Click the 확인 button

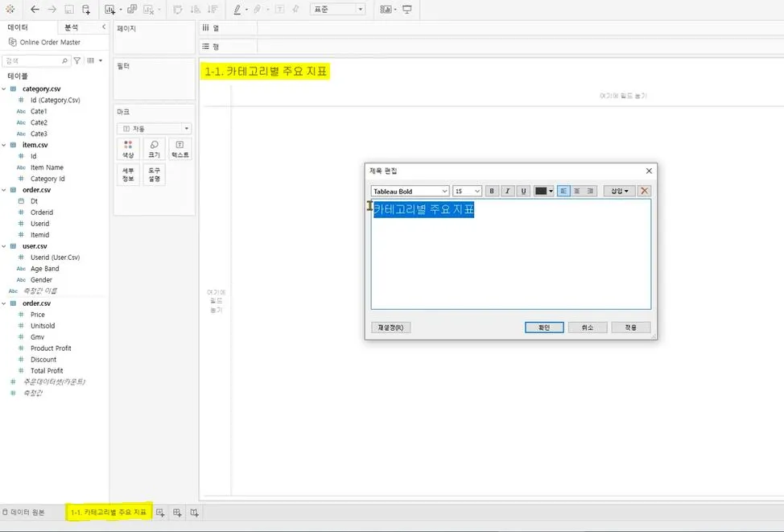pyautogui.click(x=544, y=328)
